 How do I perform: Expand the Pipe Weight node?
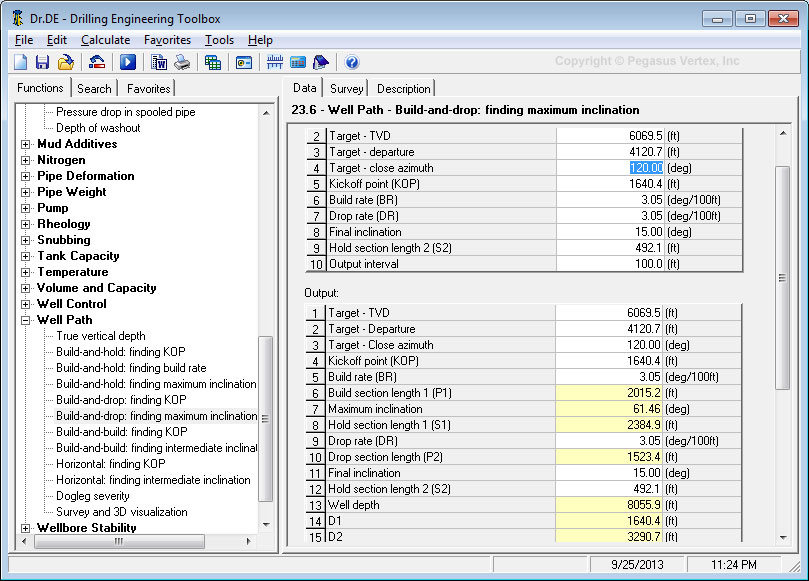click(25, 192)
